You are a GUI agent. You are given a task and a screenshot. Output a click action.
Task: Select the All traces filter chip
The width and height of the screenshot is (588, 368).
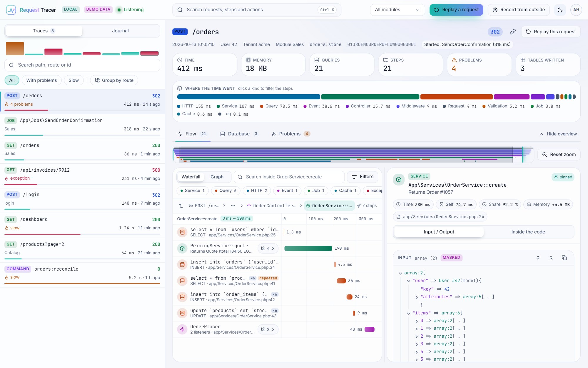coord(12,80)
